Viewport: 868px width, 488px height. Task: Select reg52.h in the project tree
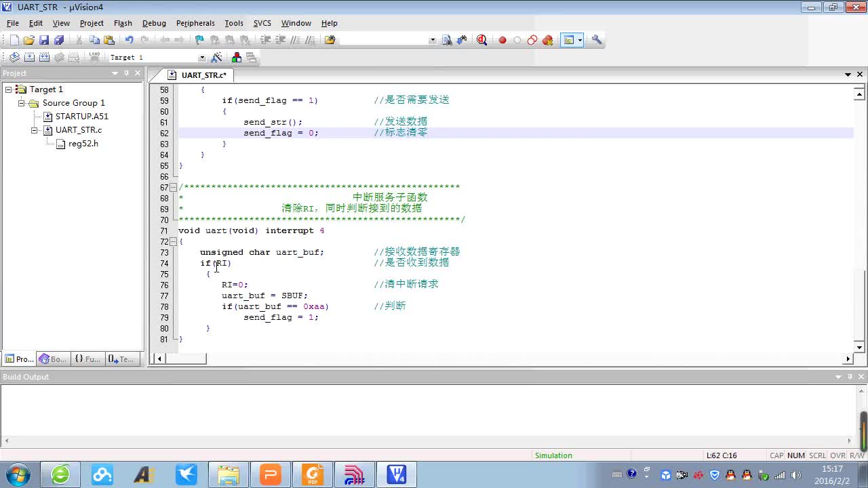[83, 144]
